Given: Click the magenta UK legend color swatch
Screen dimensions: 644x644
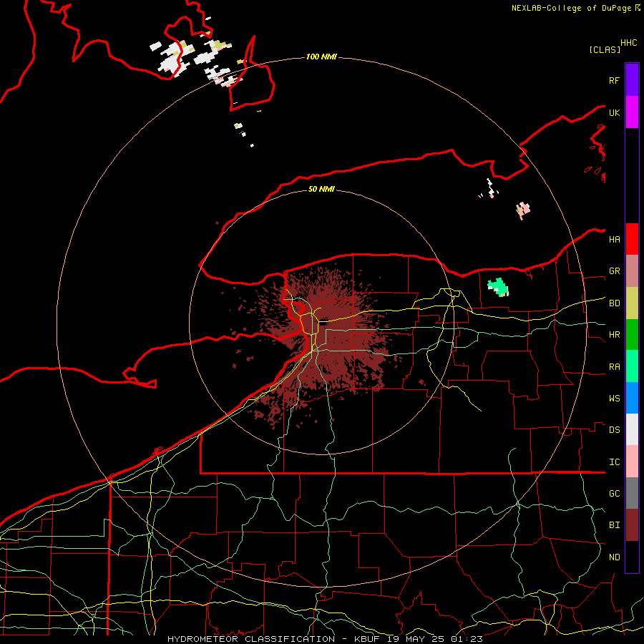Looking at the screenshot, I should [x=632, y=112].
